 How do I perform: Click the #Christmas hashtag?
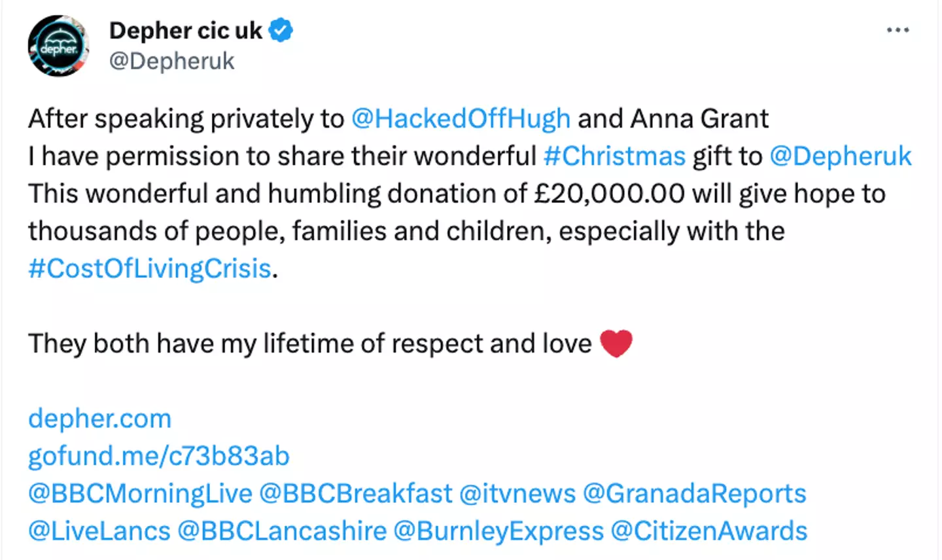coord(614,156)
